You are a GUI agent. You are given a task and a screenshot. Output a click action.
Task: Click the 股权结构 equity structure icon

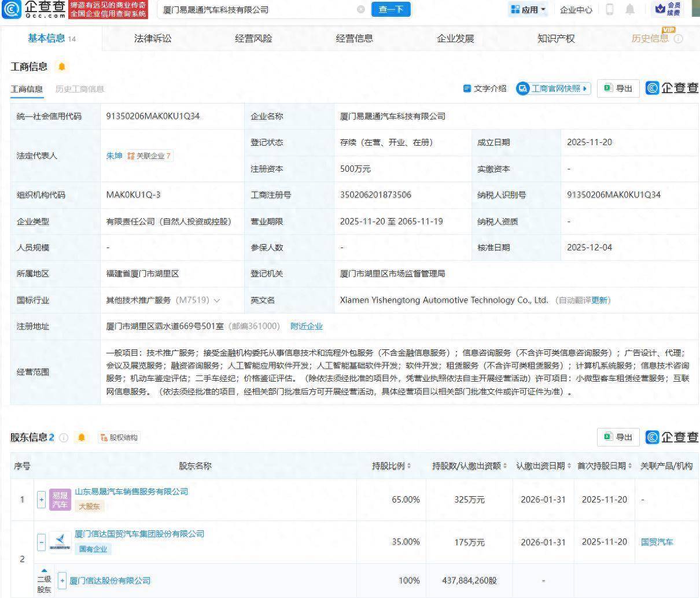click(117, 438)
